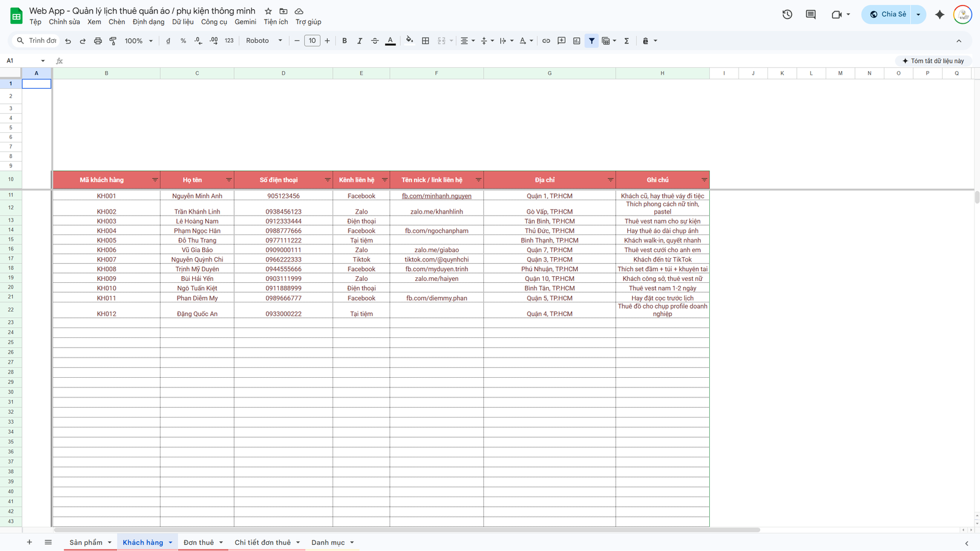Click the redo icon
The height and width of the screenshot is (551, 980).
coord(83,41)
